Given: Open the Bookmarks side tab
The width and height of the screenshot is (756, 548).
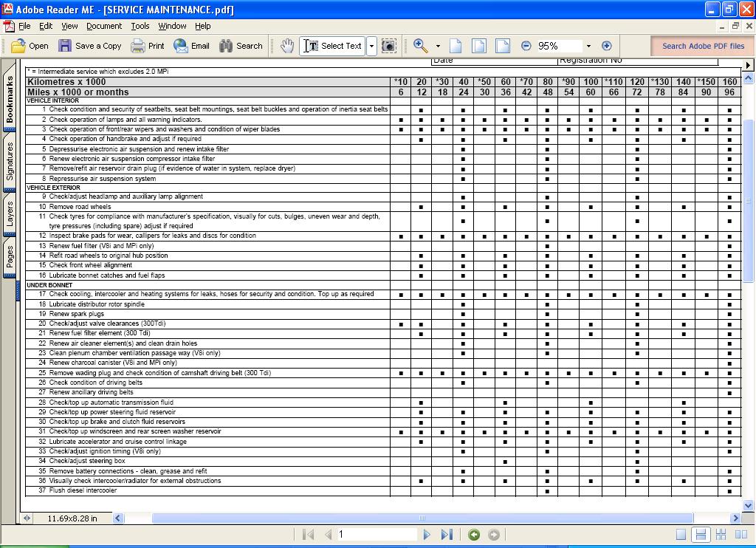Looking at the screenshot, I should [10, 100].
